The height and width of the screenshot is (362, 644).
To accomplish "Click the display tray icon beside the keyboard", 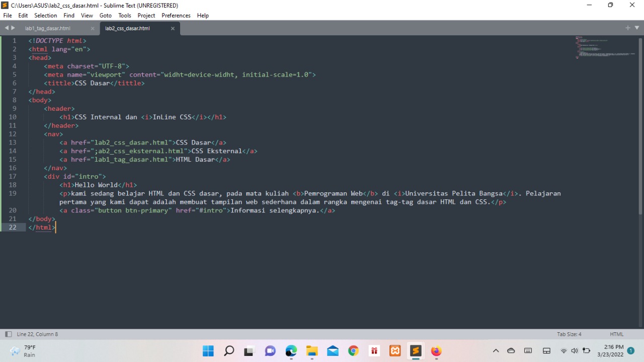I will (x=546, y=351).
